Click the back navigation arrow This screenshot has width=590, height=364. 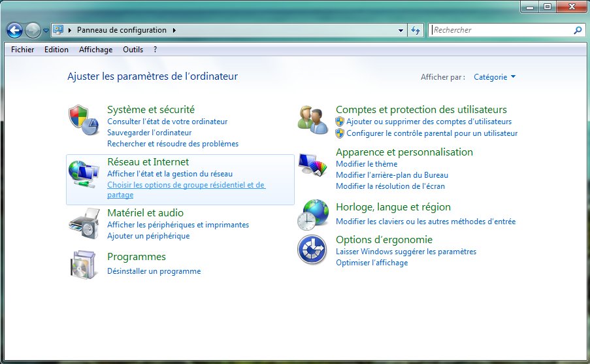(14, 31)
